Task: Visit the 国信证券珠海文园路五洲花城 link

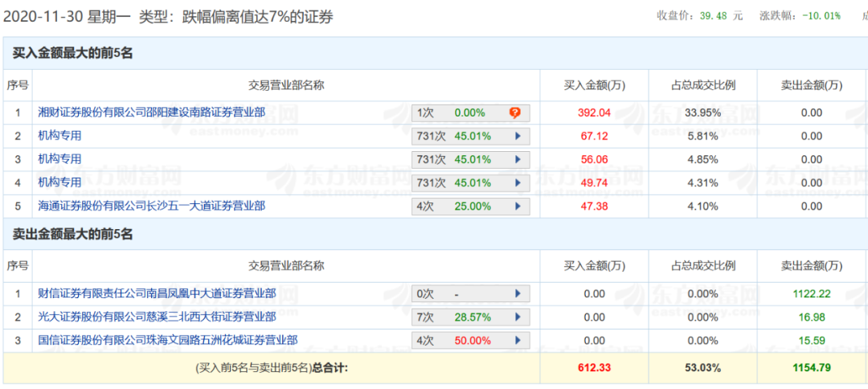Action: (168, 341)
